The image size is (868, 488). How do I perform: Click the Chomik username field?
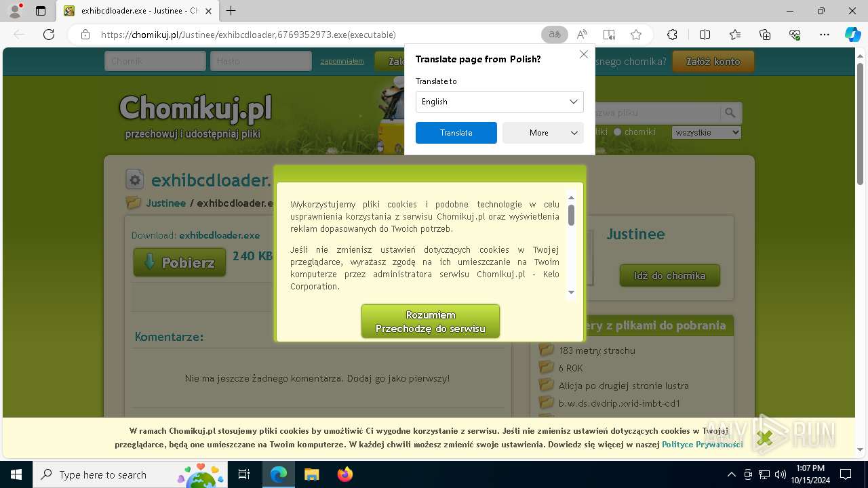pyautogui.click(x=155, y=61)
